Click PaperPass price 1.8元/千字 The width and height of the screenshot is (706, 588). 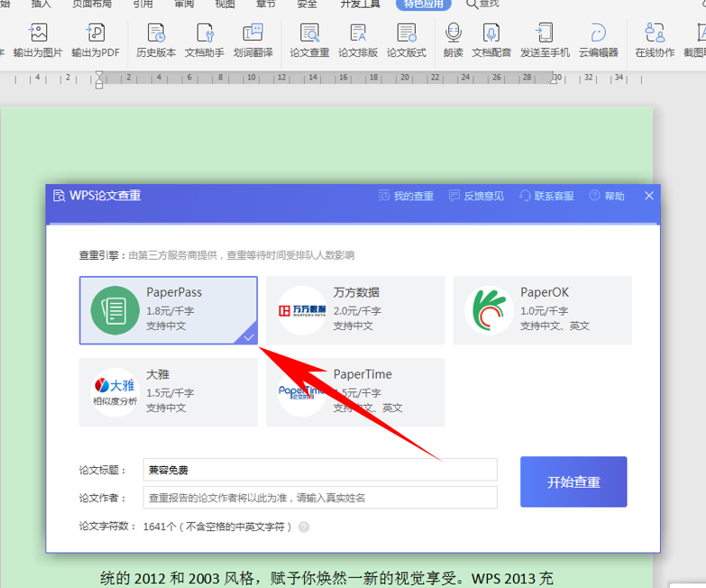(170, 310)
